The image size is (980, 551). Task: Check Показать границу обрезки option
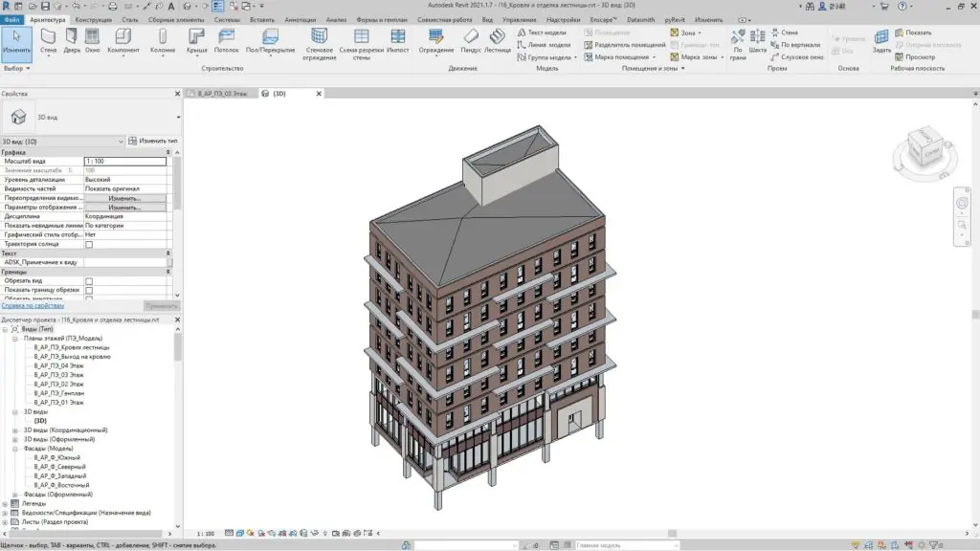click(x=89, y=290)
